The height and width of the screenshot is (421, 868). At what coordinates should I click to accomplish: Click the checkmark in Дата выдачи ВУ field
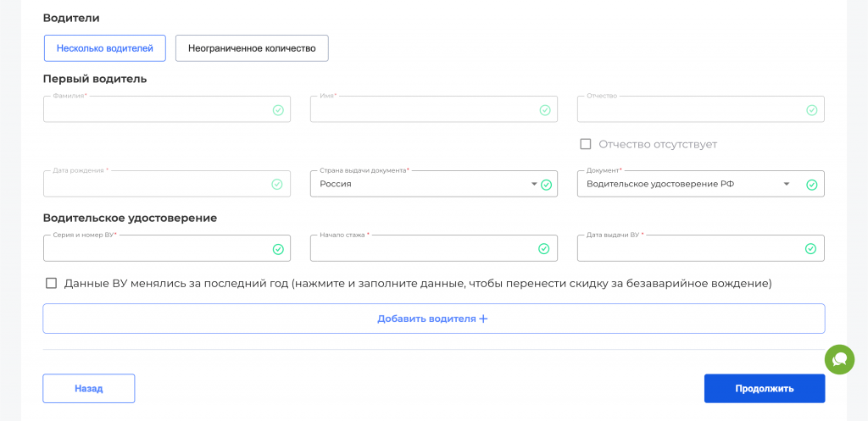pyautogui.click(x=810, y=249)
